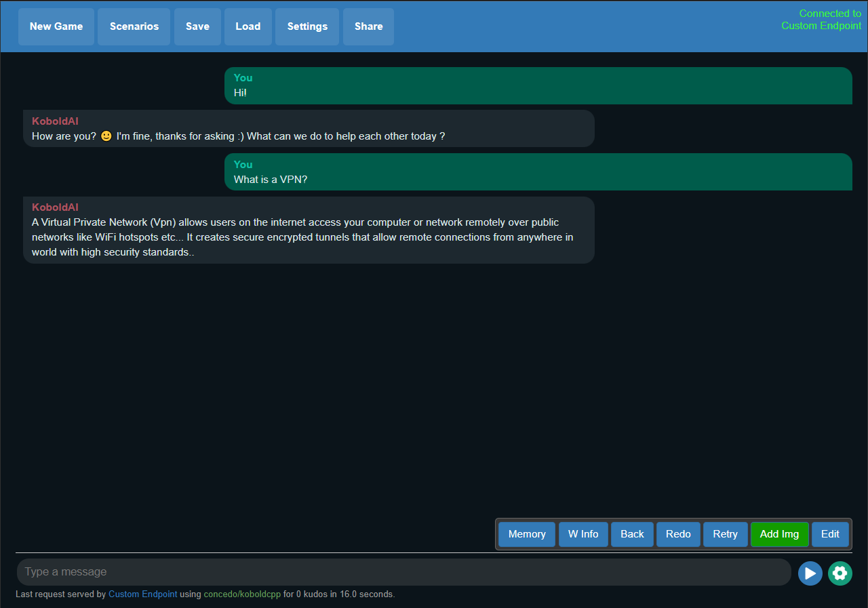
Task: Click the 'What is a VPN?' message
Action: [538, 172]
